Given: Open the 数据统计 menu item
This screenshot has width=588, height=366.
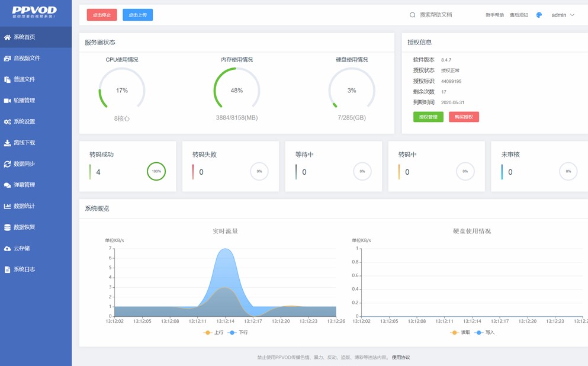Looking at the screenshot, I should [x=24, y=206].
